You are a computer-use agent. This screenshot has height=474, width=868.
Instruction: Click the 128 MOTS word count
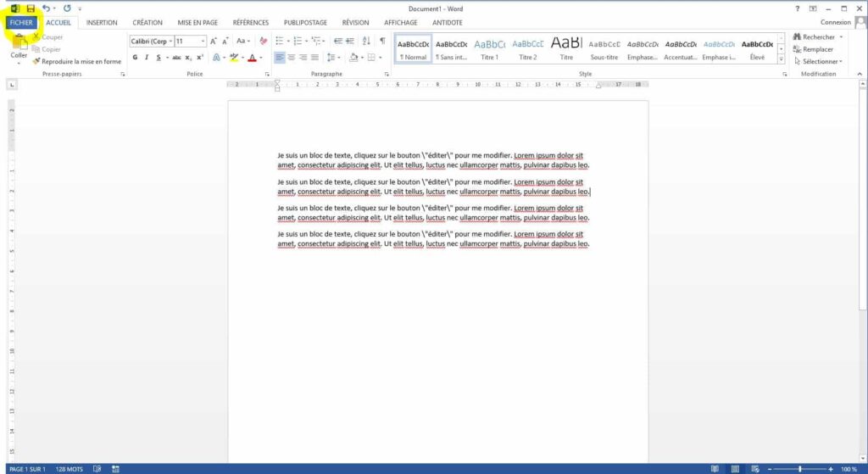tap(70, 469)
